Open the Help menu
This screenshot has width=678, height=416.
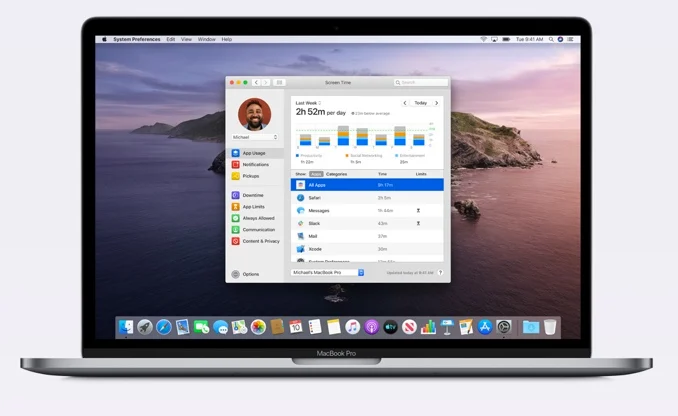click(227, 39)
